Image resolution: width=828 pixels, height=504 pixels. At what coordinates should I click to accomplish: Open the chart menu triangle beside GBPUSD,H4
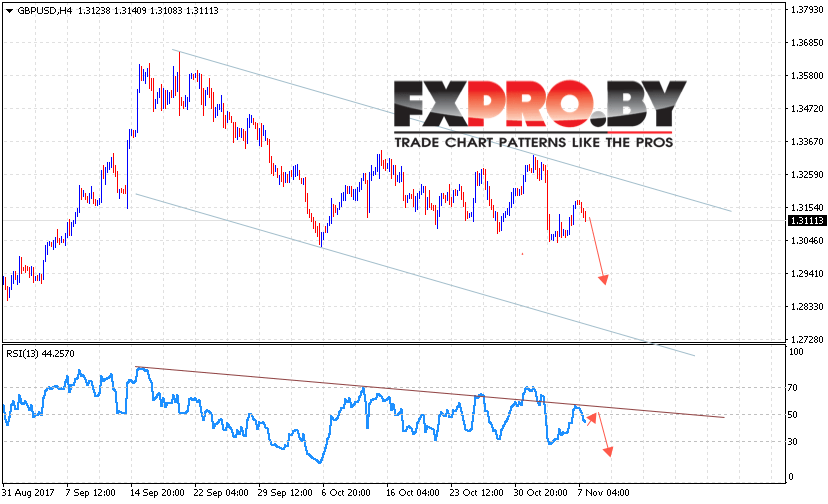click(x=9, y=11)
